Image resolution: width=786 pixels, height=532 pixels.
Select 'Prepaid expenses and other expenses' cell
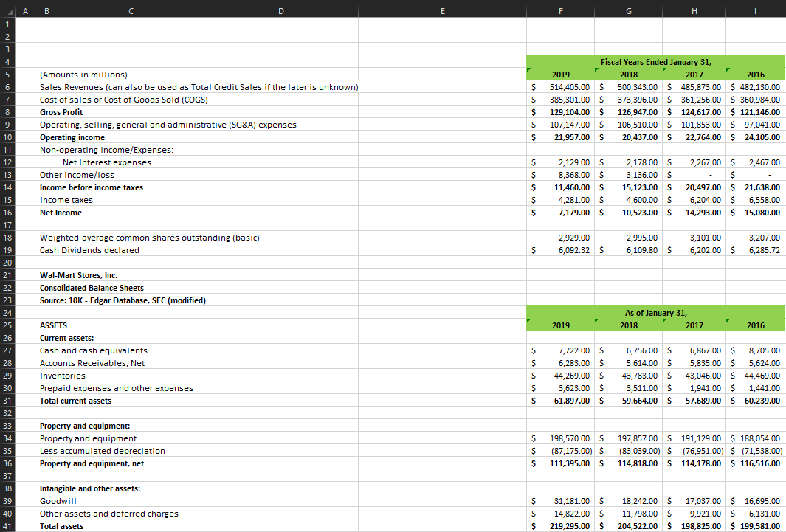click(117, 387)
